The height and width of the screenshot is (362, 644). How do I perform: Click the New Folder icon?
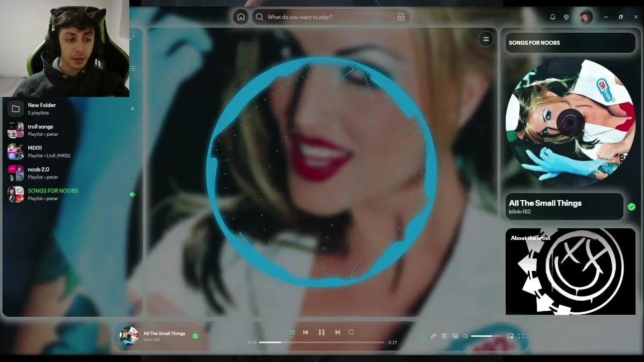pyautogui.click(x=16, y=109)
